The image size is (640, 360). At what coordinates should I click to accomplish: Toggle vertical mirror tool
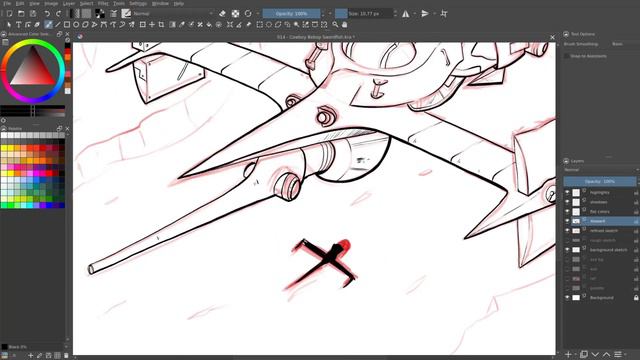coord(425,13)
